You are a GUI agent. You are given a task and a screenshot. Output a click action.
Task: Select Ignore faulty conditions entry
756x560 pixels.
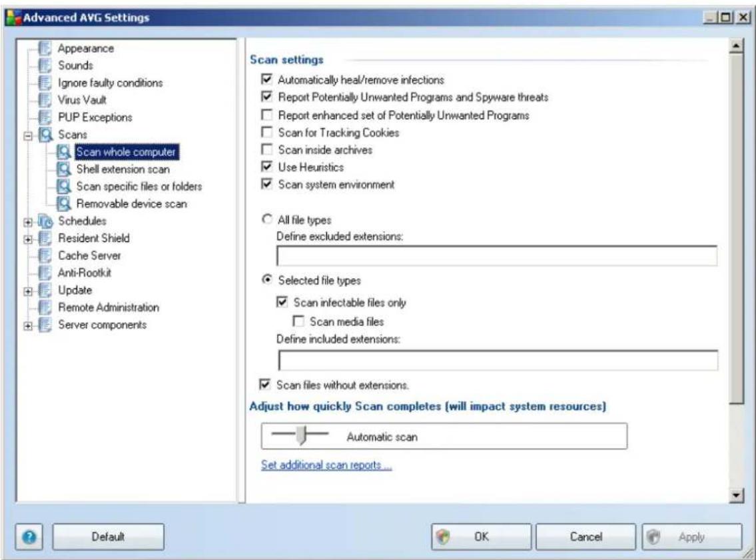pyautogui.click(x=111, y=83)
